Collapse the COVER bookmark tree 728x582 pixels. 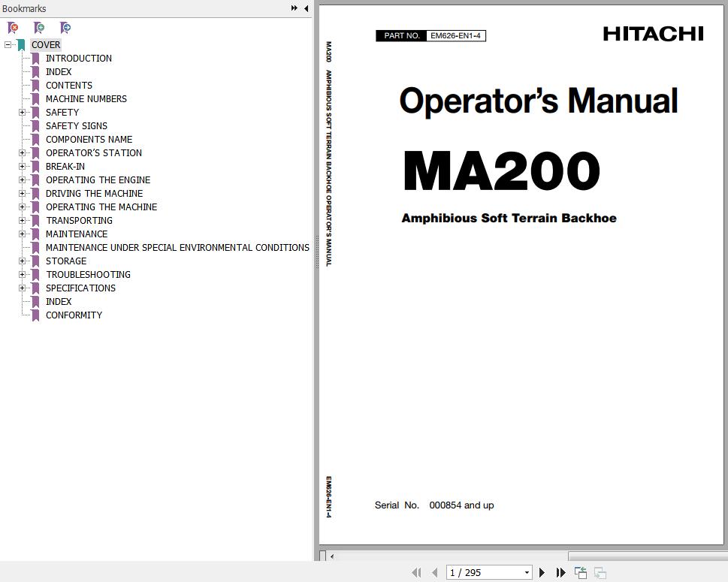[x=8, y=45]
